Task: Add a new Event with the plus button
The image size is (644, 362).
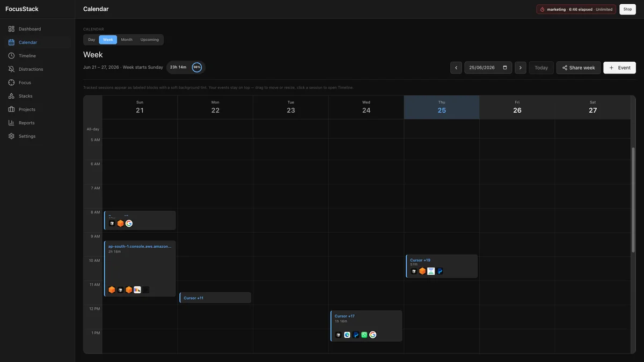Action: click(620, 68)
